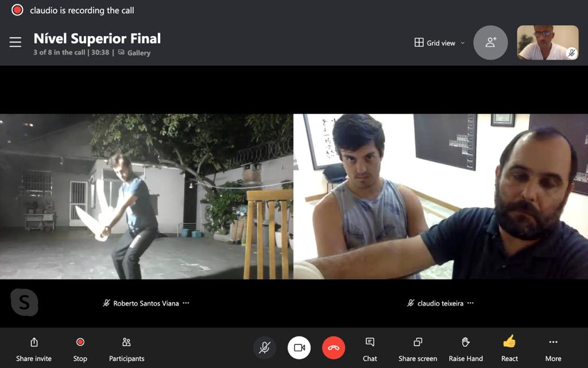
Task: Expand the Grid view dropdown
Action: (440, 43)
